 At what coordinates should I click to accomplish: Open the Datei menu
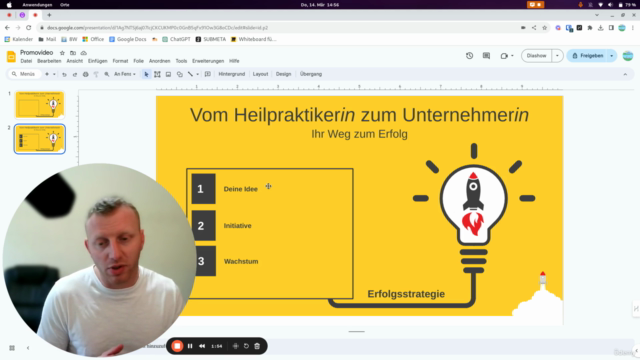coord(26,61)
